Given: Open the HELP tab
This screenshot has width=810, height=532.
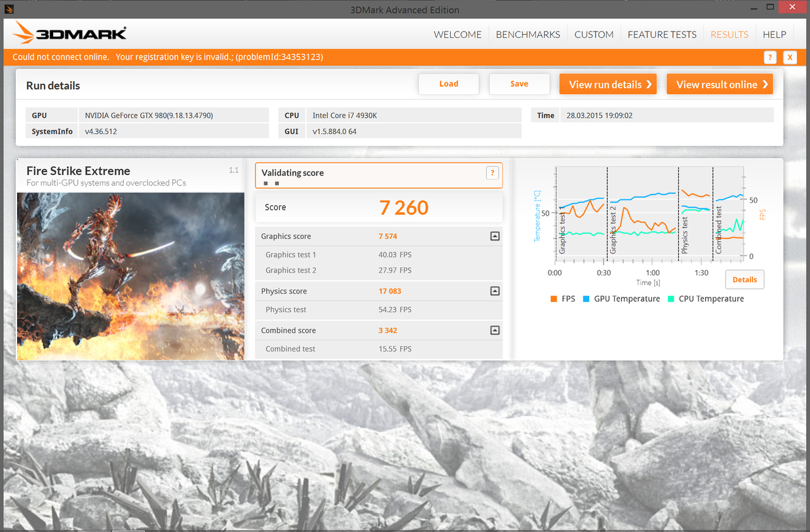Looking at the screenshot, I should 774,34.
